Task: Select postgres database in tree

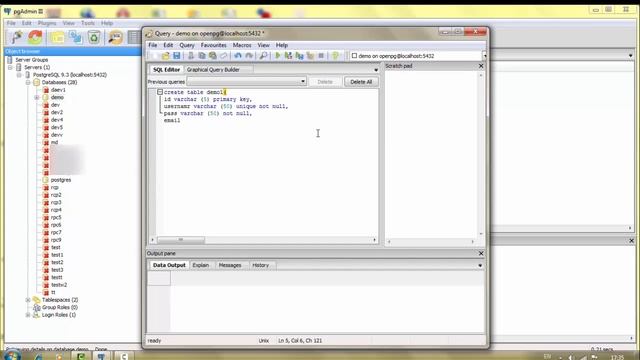Action: [x=61, y=180]
